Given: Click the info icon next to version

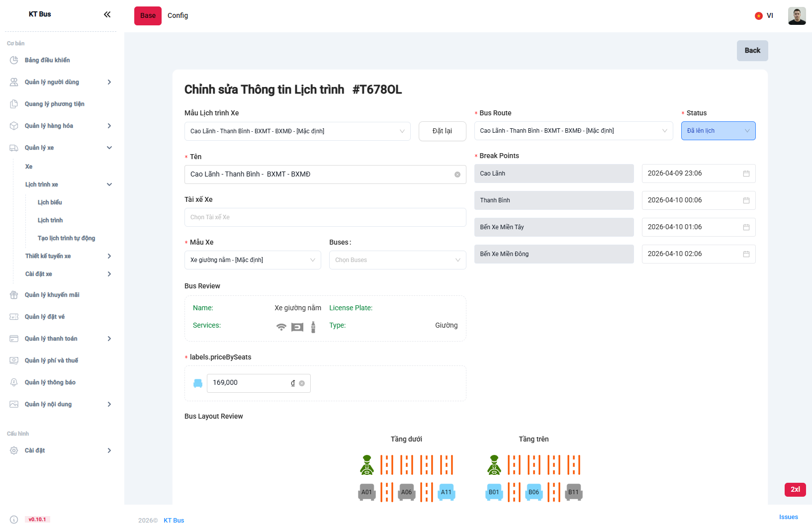Looking at the screenshot, I should click(x=14, y=520).
